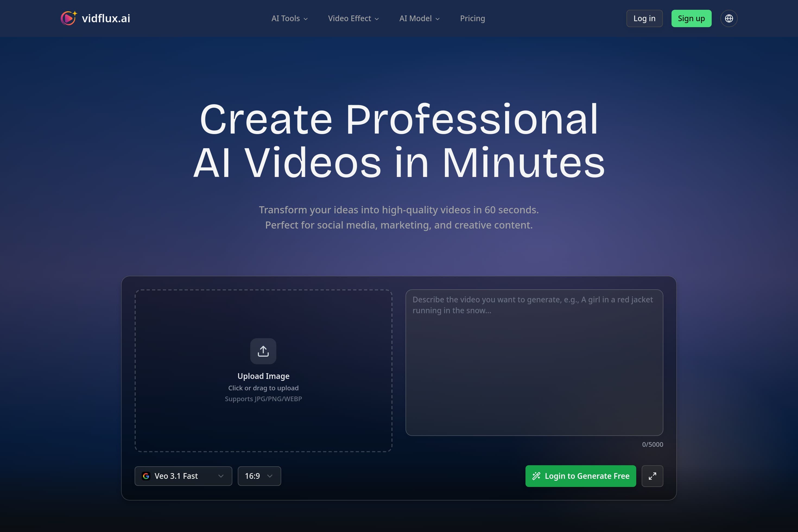
Task: Click the Google logo beside Veo 3.1 Fast
Action: (x=146, y=476)
